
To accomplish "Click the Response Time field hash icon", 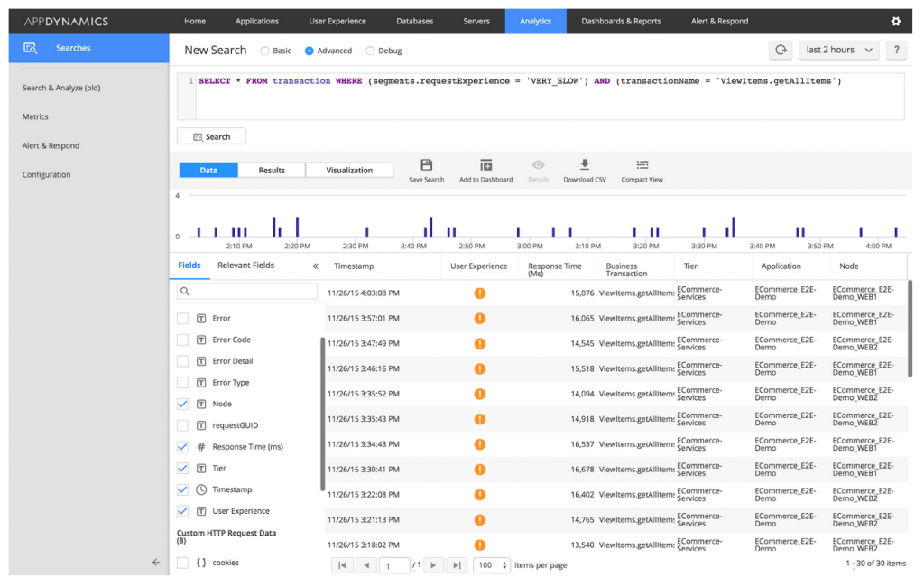I will click(201, 447).
